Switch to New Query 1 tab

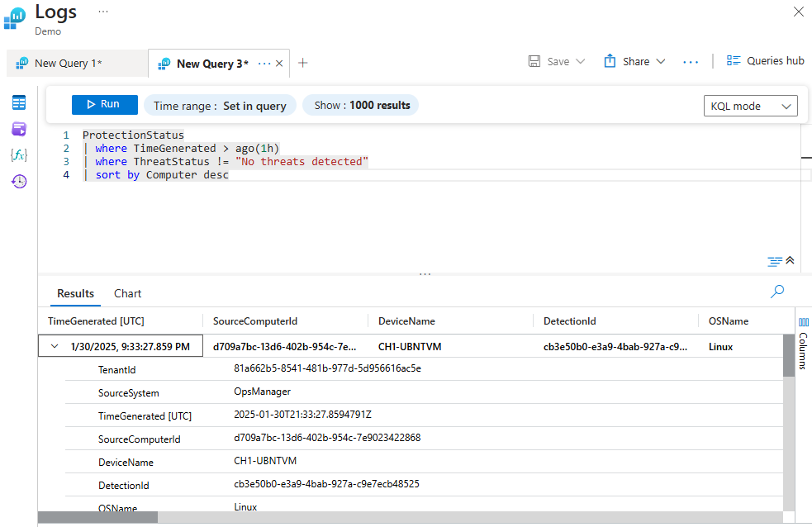coord(77,64)
